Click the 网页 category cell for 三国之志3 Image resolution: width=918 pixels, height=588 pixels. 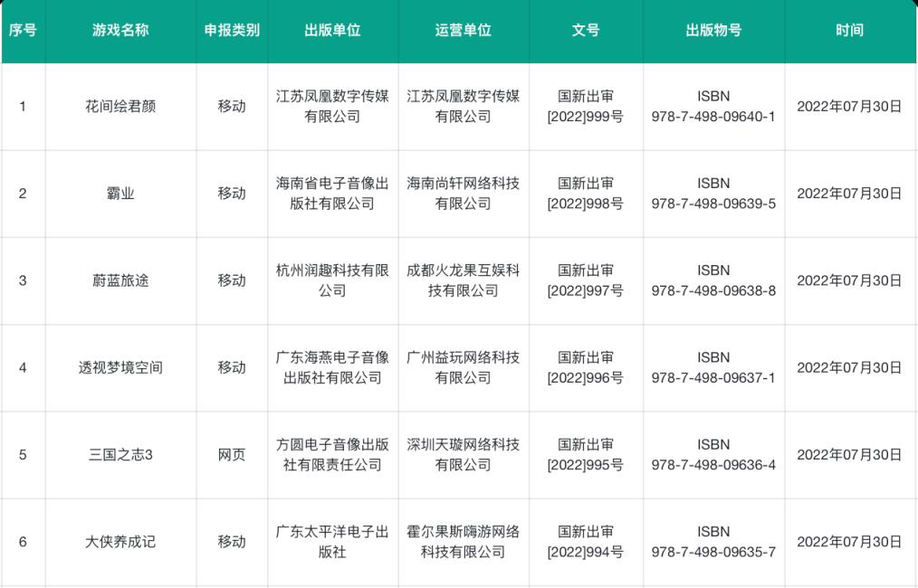coord(232,455)
